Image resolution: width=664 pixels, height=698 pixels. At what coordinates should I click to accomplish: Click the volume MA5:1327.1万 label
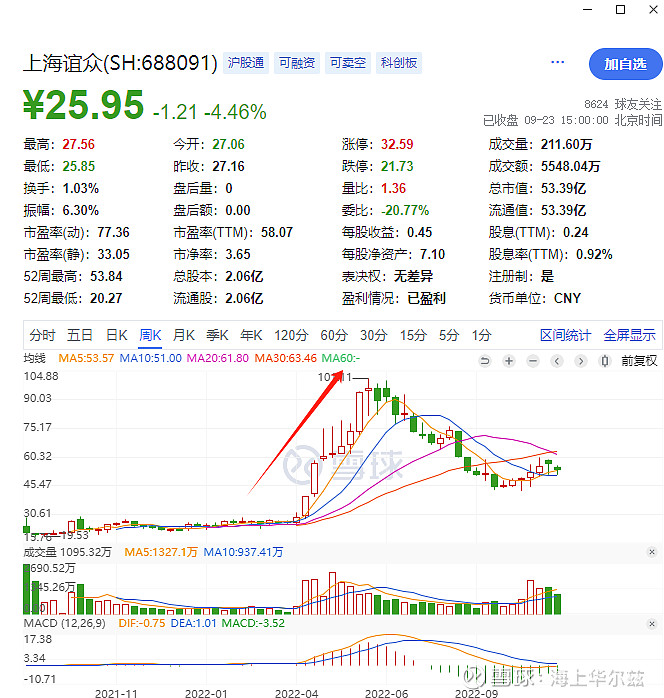point(161,552)
